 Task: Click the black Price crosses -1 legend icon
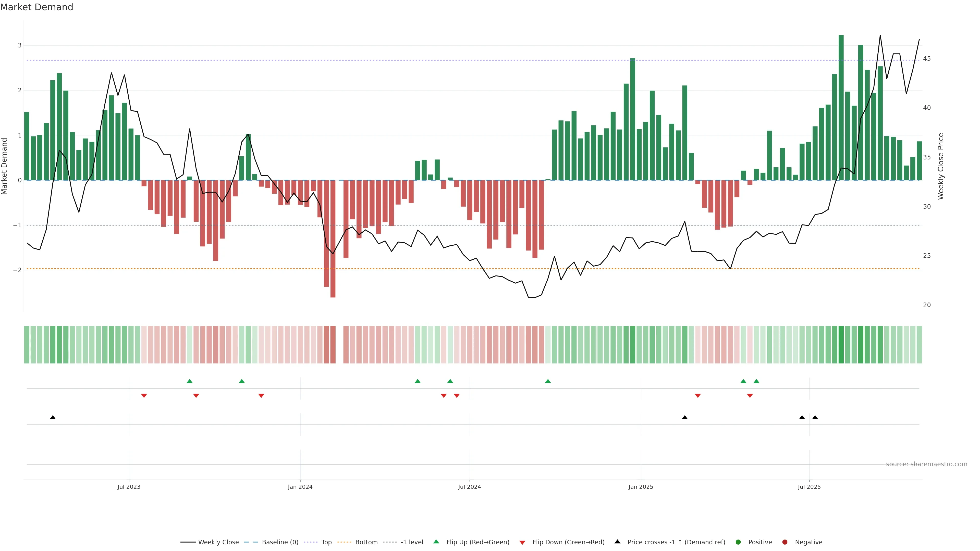[x=617, y=542]
